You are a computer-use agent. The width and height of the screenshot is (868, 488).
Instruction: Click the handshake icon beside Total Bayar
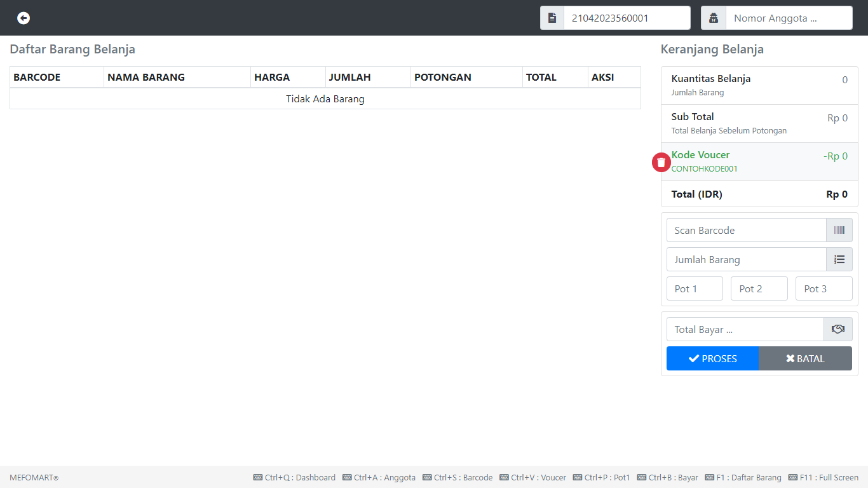tap(838, 329)
